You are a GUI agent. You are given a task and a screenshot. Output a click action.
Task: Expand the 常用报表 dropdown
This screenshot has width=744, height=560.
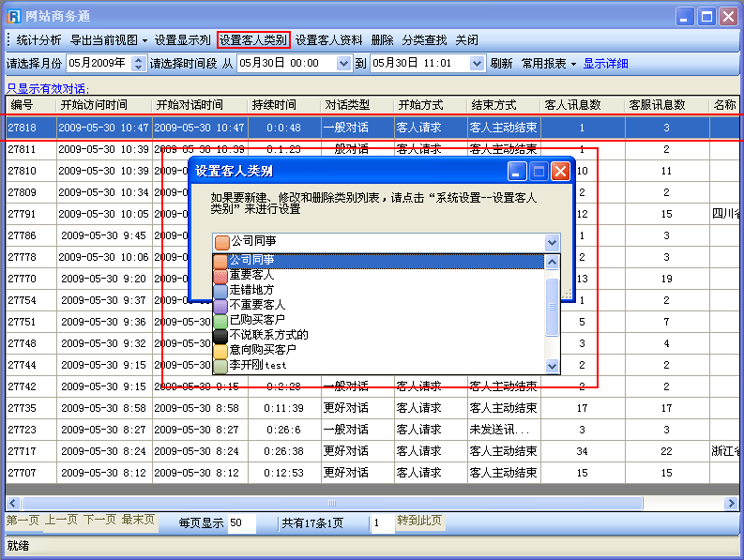[x=549, y=64]
